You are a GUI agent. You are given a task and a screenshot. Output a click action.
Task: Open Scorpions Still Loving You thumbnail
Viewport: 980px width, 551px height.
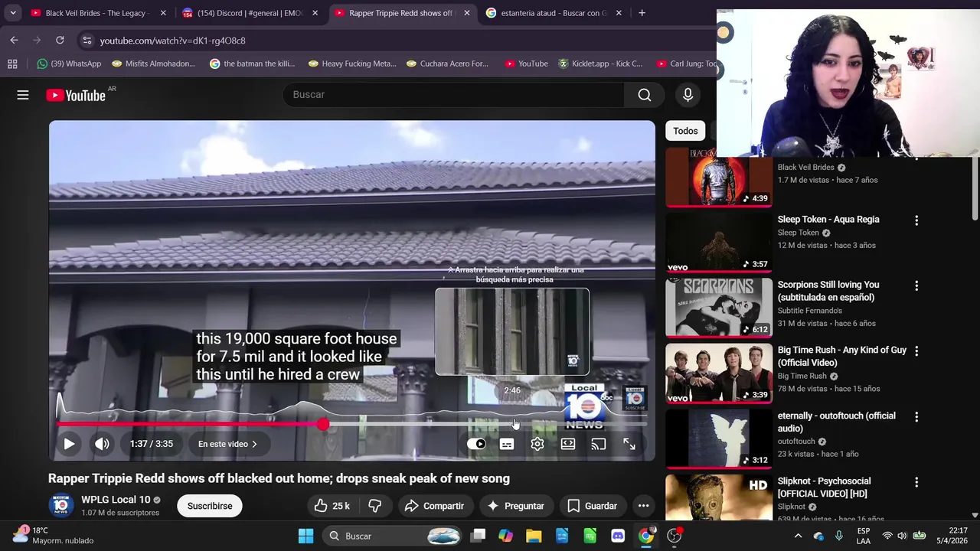(x=719, y=308)
